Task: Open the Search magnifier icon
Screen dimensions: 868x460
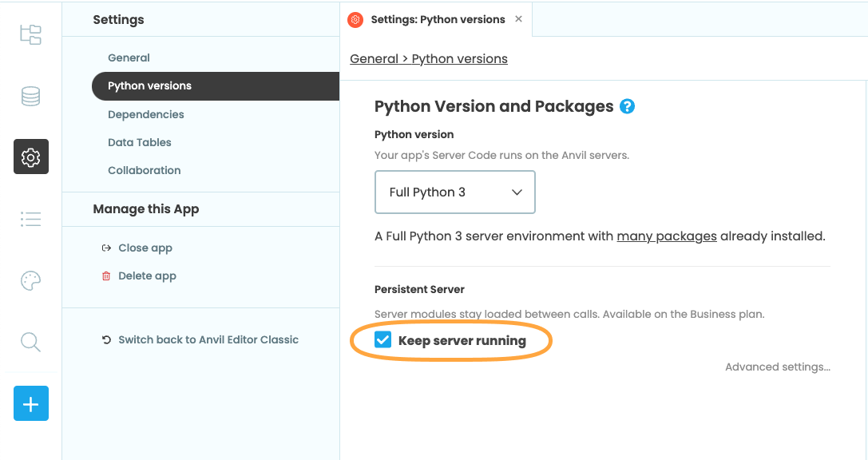Action: [30, 342]
